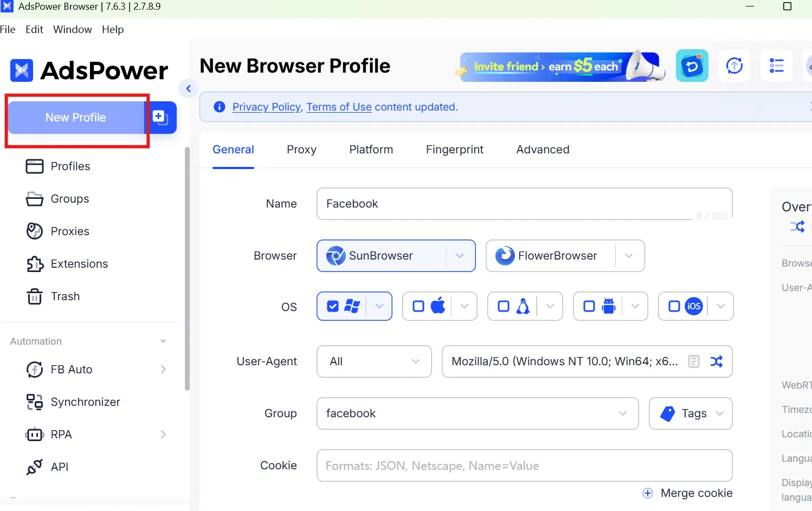Check the macOS Apple checkbox
Image resolution: width=812 pixels, height=511 pixels.
(418, 306)
